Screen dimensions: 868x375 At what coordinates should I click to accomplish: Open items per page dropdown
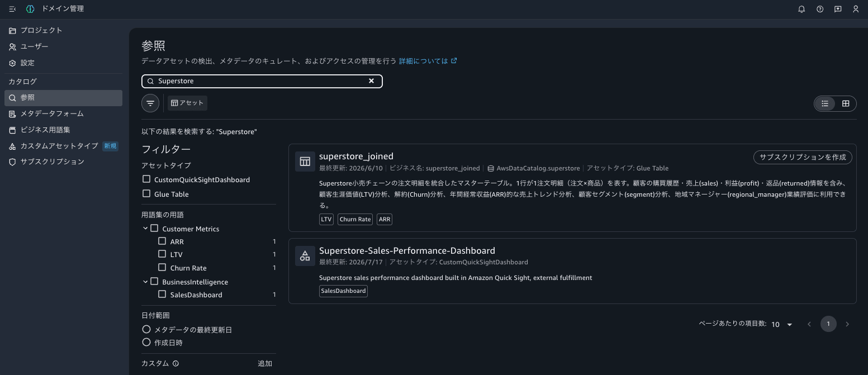(x=782, y=324)
